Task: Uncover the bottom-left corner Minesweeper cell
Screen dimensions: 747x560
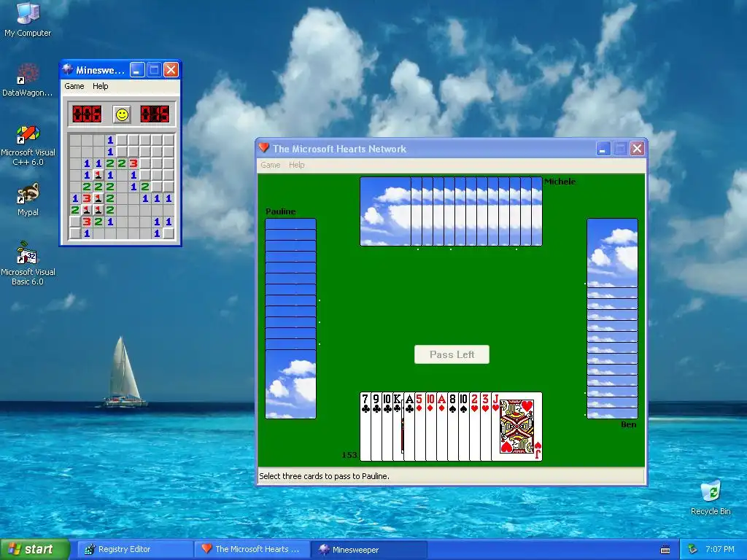Action: pyautogui.click(x=75, y=233)
